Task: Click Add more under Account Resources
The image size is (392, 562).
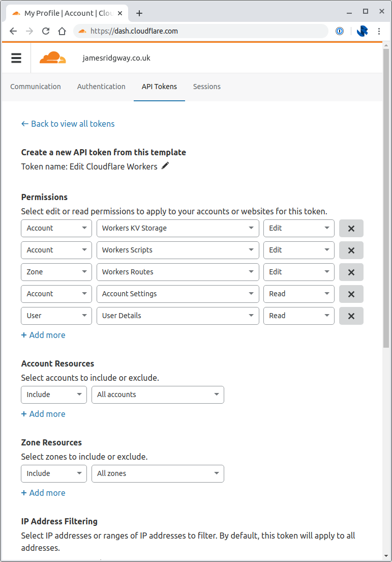Action: click(43, 414)
